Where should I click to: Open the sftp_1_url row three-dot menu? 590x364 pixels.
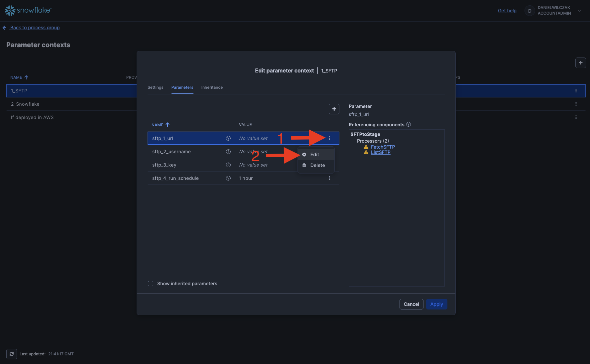(329, 138)
